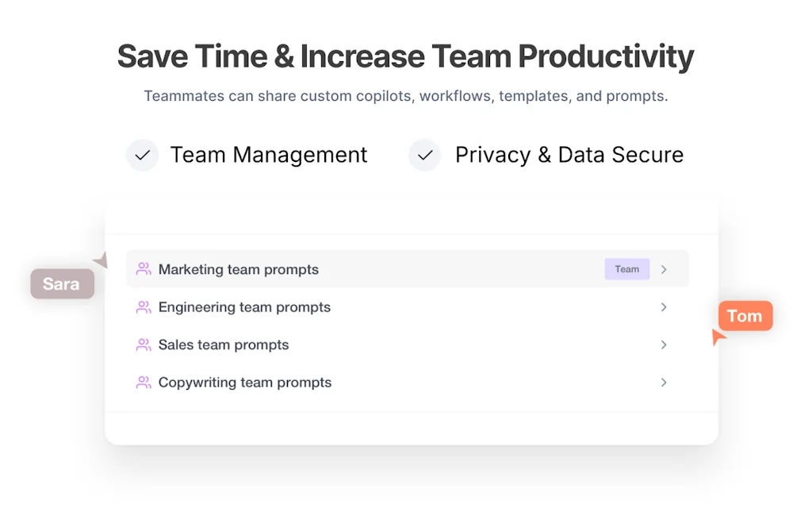
Task: Expand Marketing team prompts via its chevron
Action: pyautogui.click(x=664, y=269)
